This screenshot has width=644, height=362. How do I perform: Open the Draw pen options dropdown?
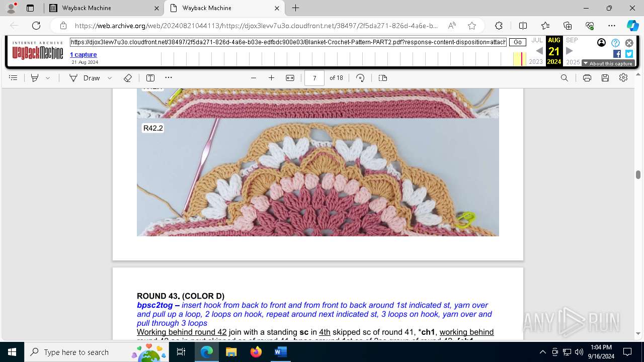[110, 78]
